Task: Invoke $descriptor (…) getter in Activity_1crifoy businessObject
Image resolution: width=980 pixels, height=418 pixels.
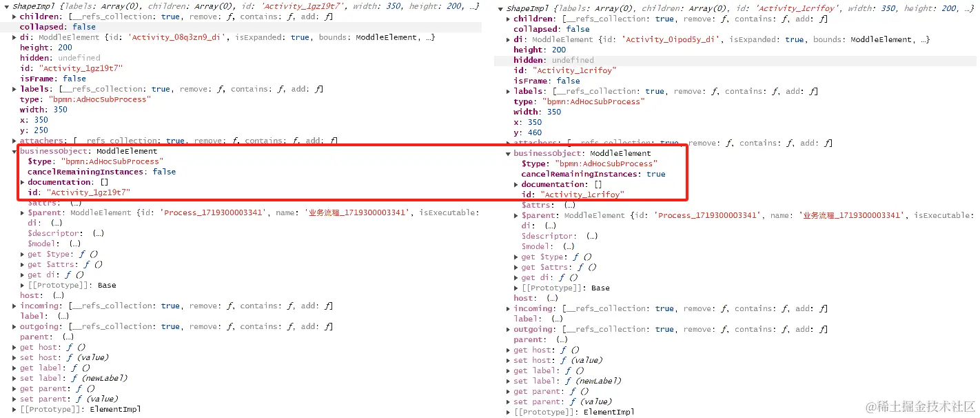Action: point(592,237)
